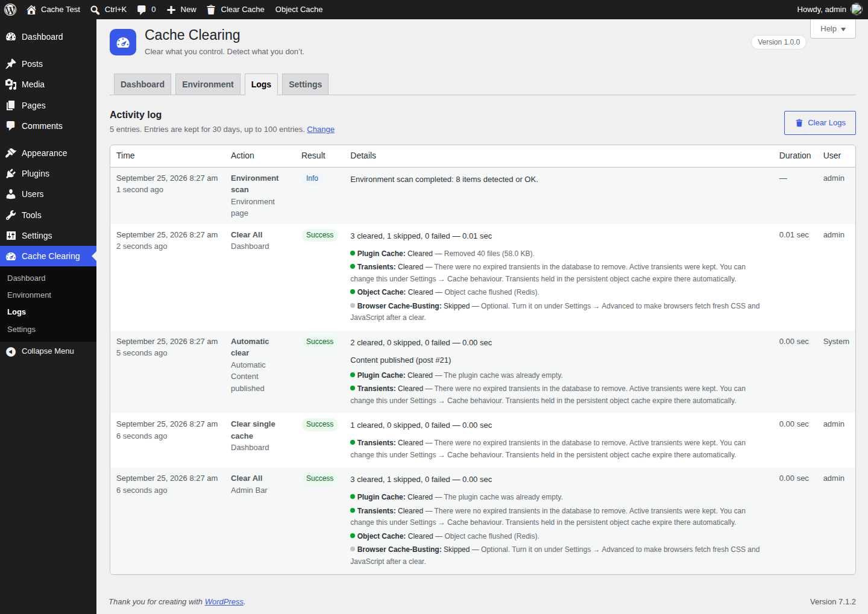Click the Cache Clearing gauge icon in sidebar
Image resolution: width=868 pixels, height=614 pixels.
click(x=11, y=256)
